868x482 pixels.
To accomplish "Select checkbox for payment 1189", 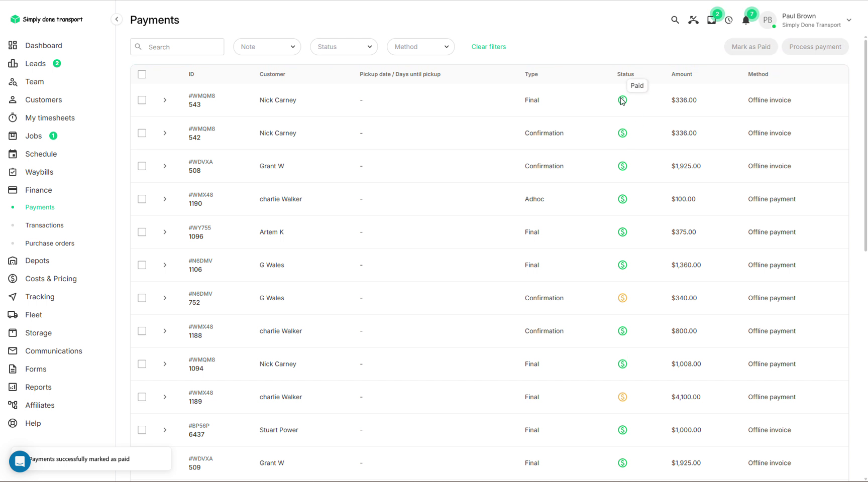I will click(x=142, y=397).
